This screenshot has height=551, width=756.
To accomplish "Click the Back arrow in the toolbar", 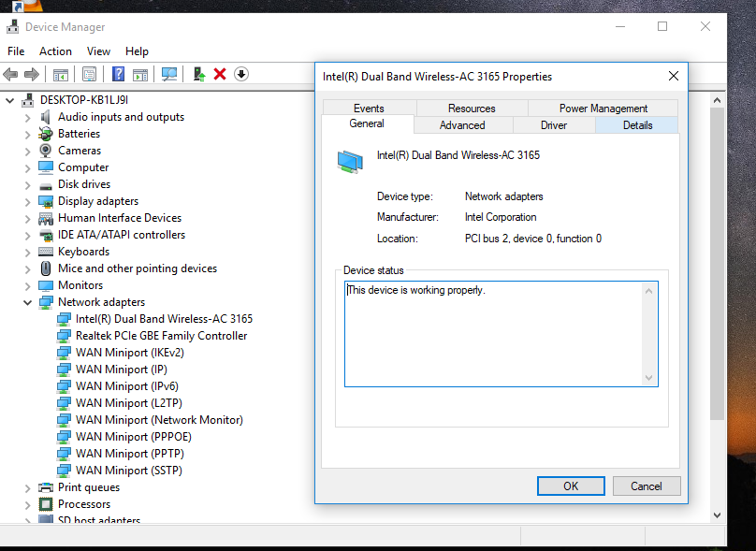I will pyautogui.click(x=11, y=74).
